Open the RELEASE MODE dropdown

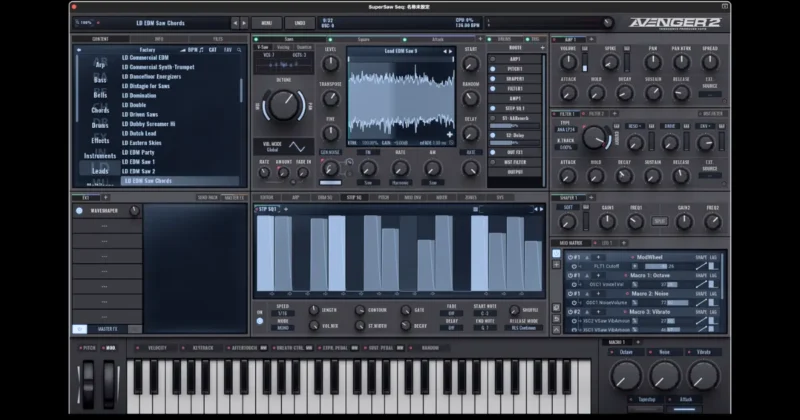[x=524, y=328]
